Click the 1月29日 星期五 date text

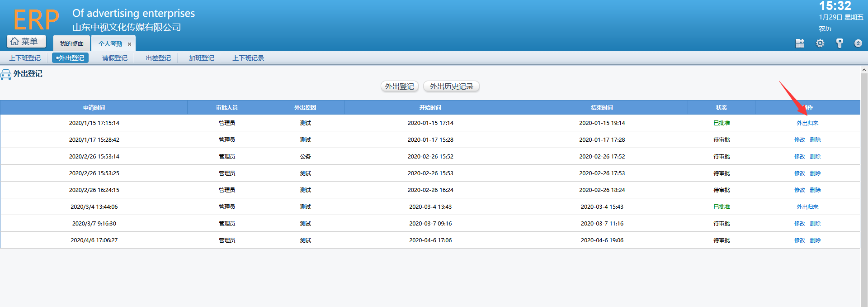[x=841, y=17]
